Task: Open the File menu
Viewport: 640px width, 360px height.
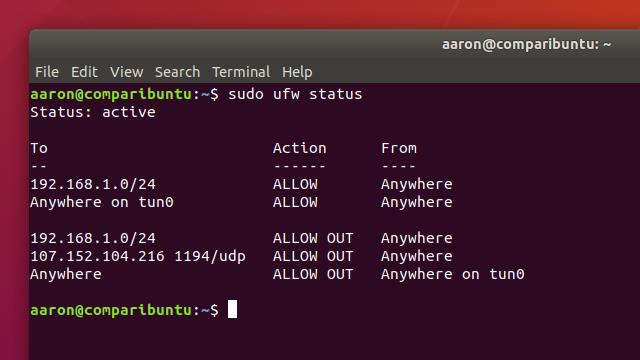Action: click(47, 72)
